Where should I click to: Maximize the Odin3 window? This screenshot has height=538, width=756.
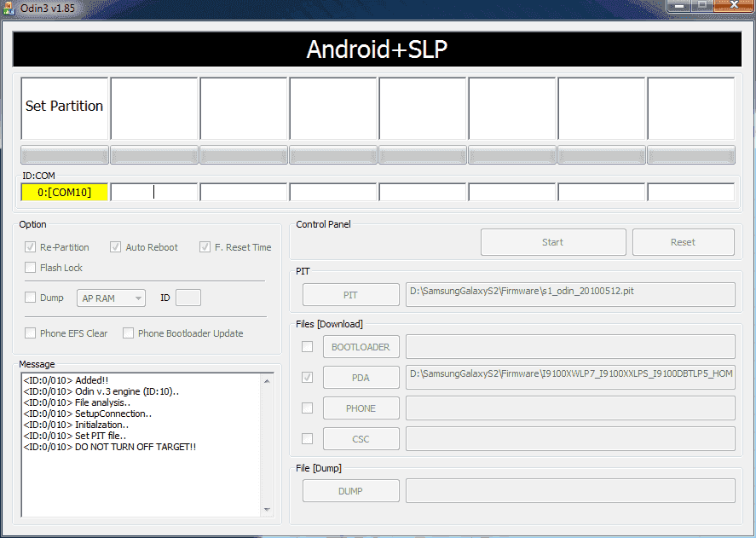click(x=702, y=6)
